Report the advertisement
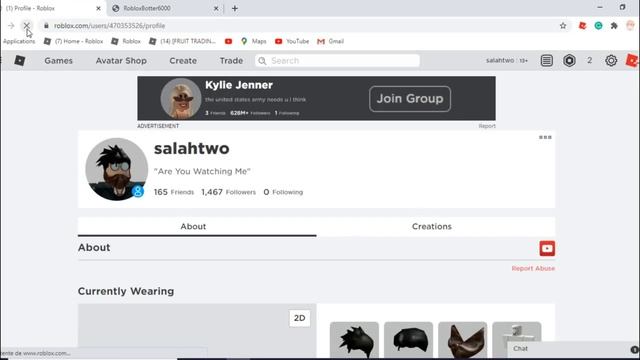The image size is (640, 360). click(x=487, y=126)
